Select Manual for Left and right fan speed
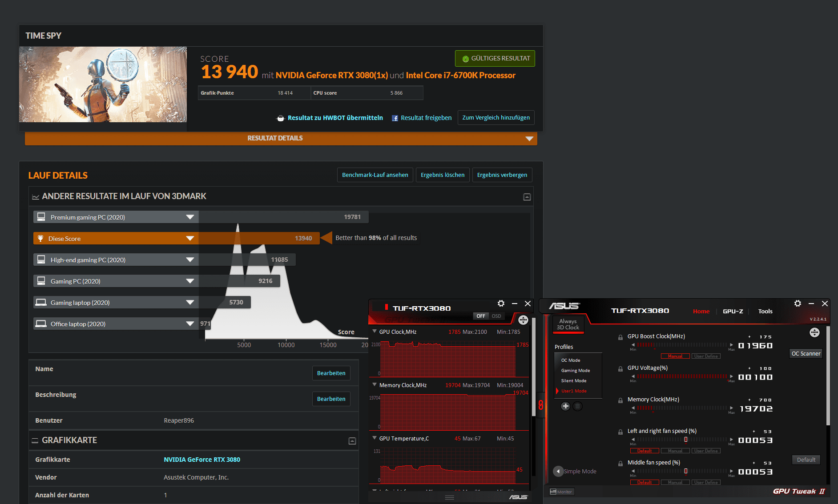 (x=675, y=451)
